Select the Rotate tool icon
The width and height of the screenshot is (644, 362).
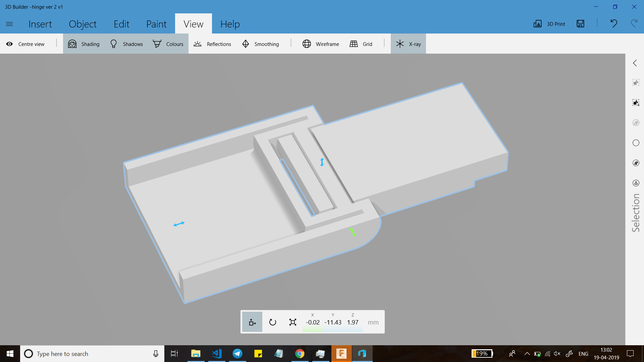(x=272, y=322)
